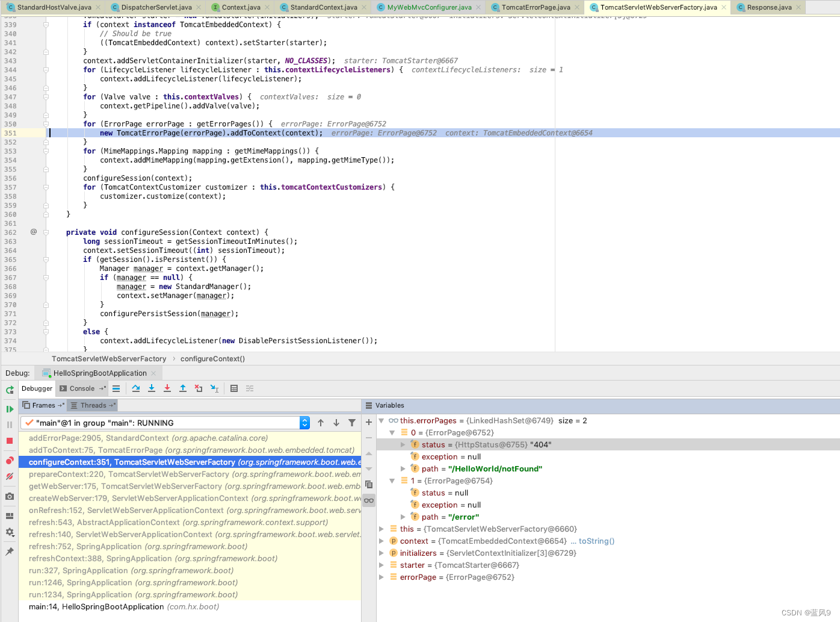The height and width of the screenshot is (622, 840).
Task: Take a thread dump with camera icon
Action: pos(10,497)
